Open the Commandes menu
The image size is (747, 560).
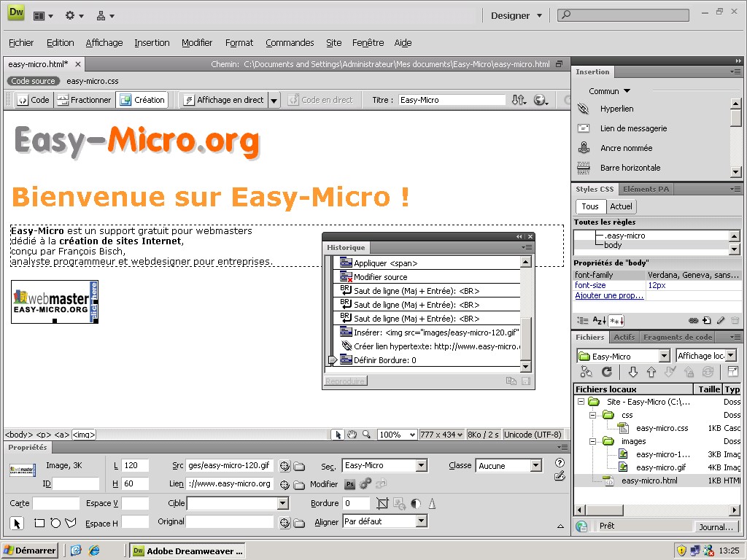click(x=290, y=43)
